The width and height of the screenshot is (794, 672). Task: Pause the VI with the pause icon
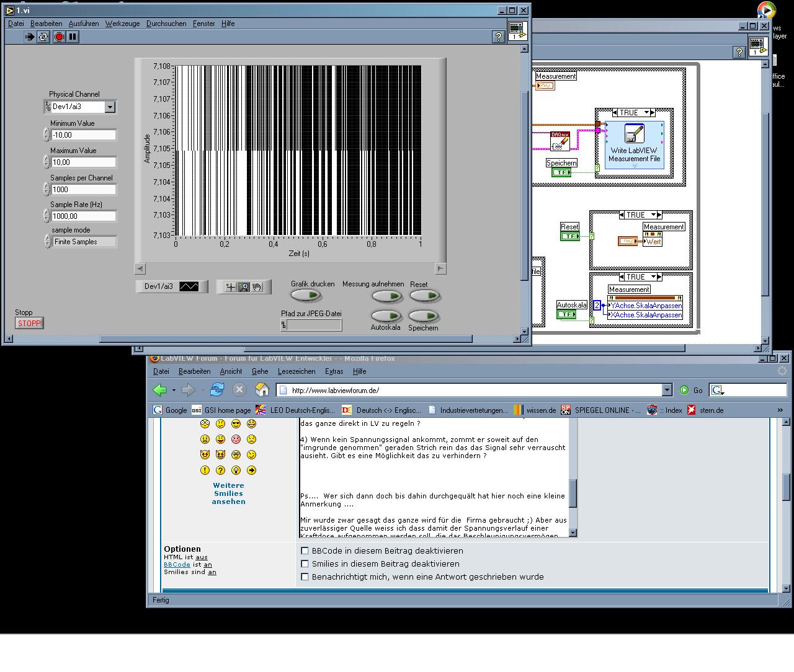[73, 37]
